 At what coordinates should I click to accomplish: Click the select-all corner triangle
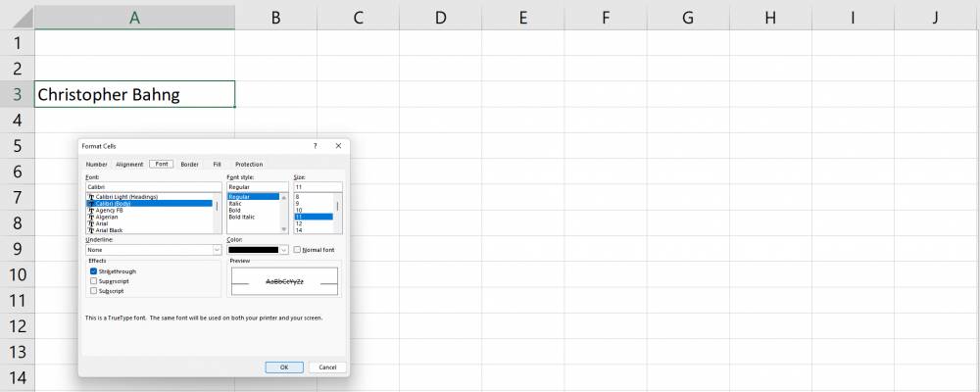[24, 19]
